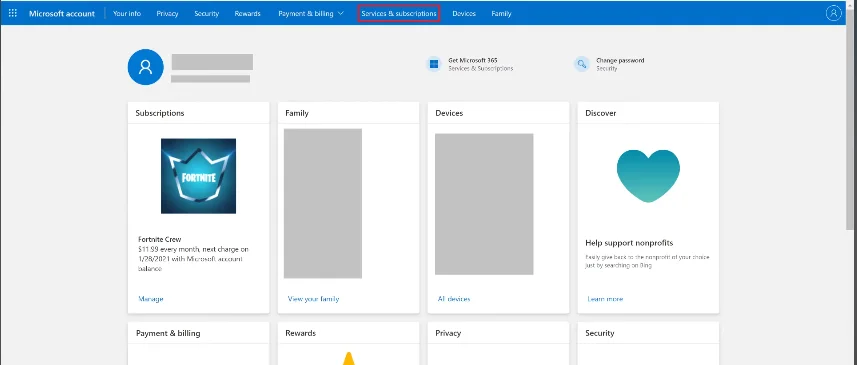Click the Payment & billing card heading

point(168,333)
